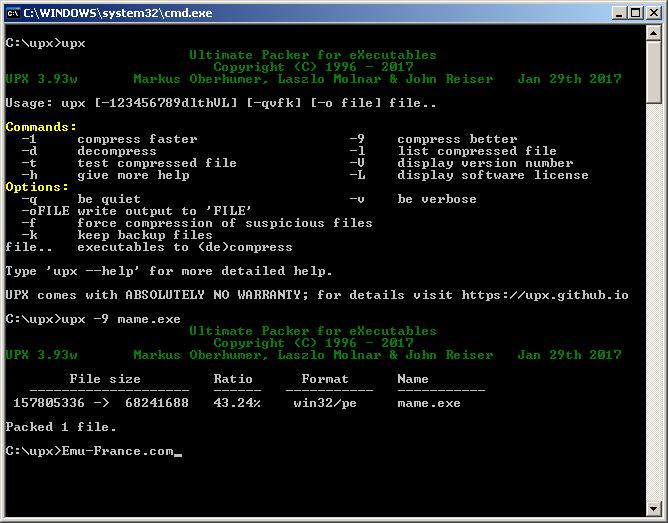Click the "Type 'upx --help'" line
Screen dimensions: 668x523
[169, 271]
